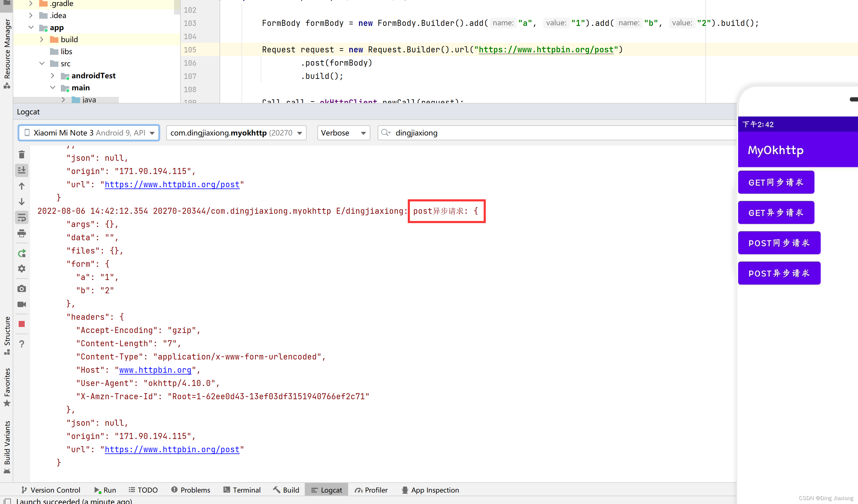Open the Verbose log level dropdown
Screen dimensions: 858x504
coord(343,133)
